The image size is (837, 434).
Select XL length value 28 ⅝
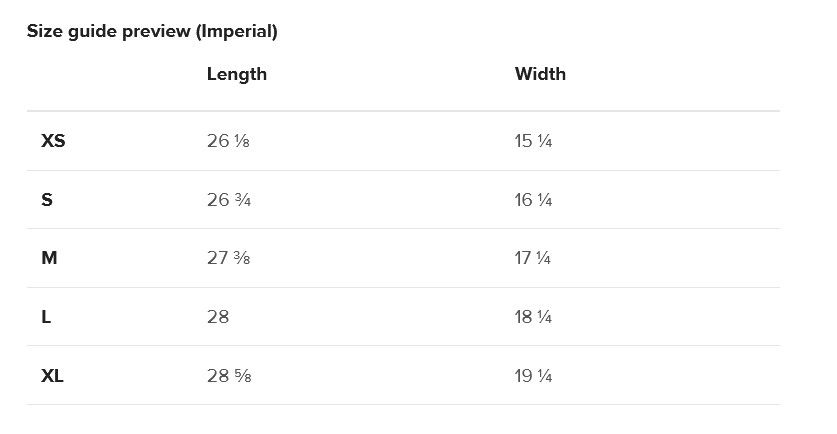[229, 376]
